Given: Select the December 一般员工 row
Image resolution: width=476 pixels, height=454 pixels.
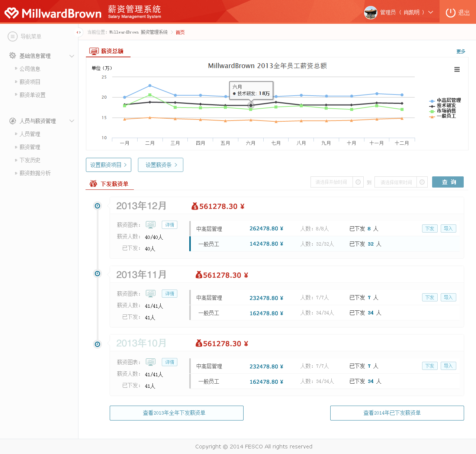Looking at the screenshot, I should [x=325, y=244].
